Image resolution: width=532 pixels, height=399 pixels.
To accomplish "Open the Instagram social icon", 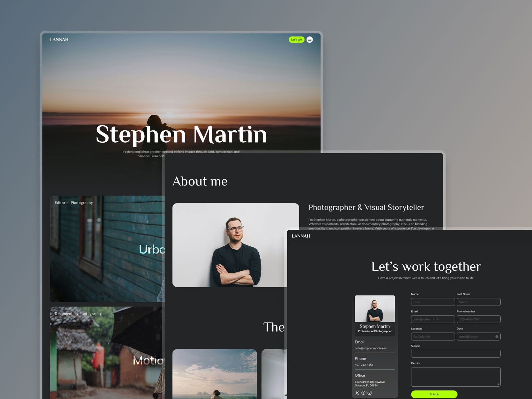I will 369,393.
